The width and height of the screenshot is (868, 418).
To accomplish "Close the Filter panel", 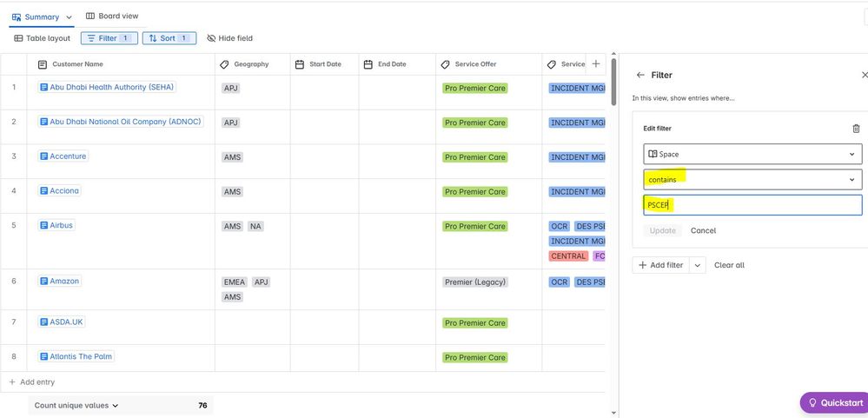I will (865, 75).
